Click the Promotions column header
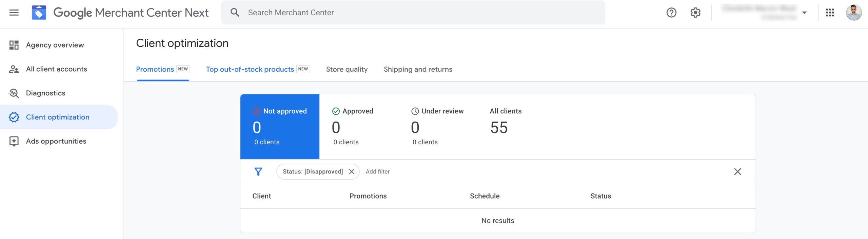The image size is (868, 239). [368, 196]
